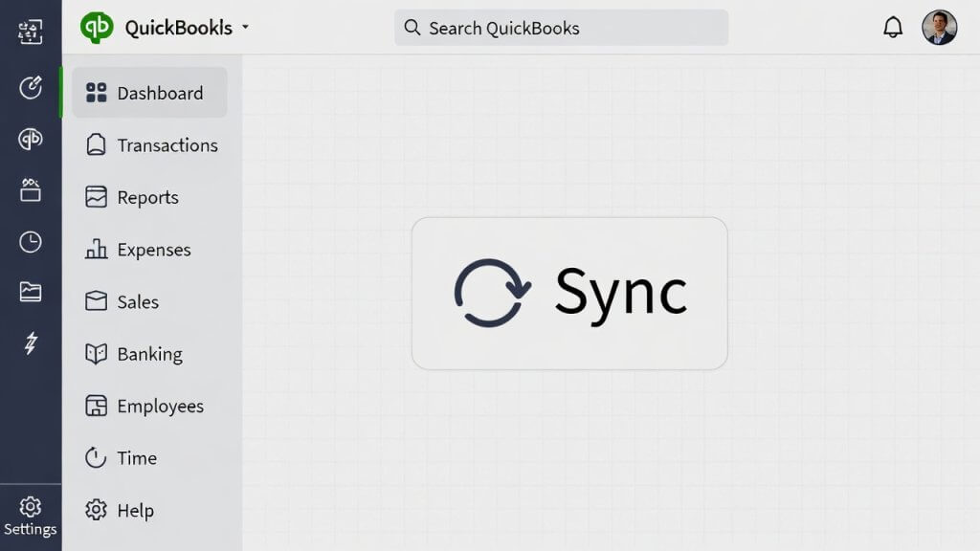Select the clock icon in the dark sidebar
The width and height of the screenshot is (980, 551).
30,242
